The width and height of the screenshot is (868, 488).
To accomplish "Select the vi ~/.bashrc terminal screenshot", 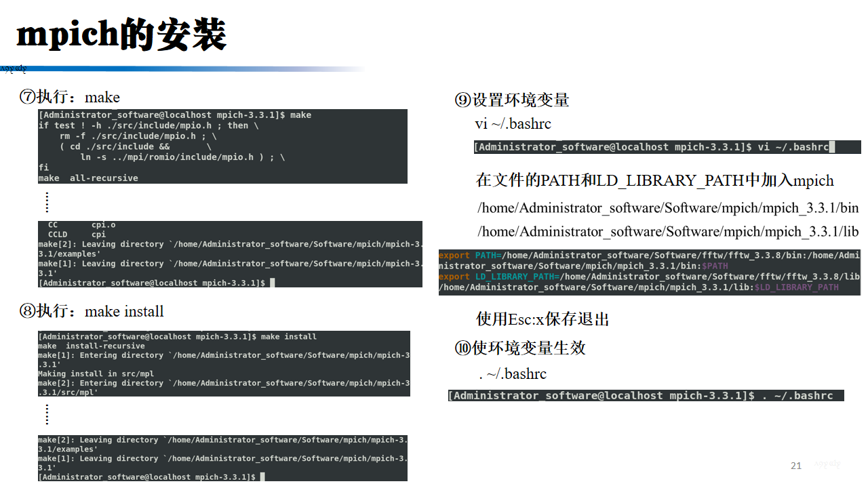I will pos(667,146).
